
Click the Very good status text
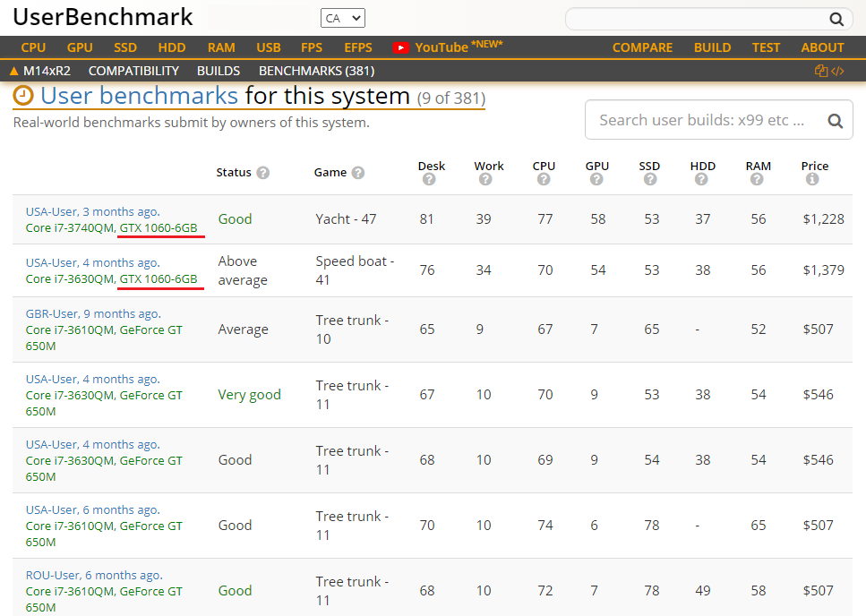(250, 395)
